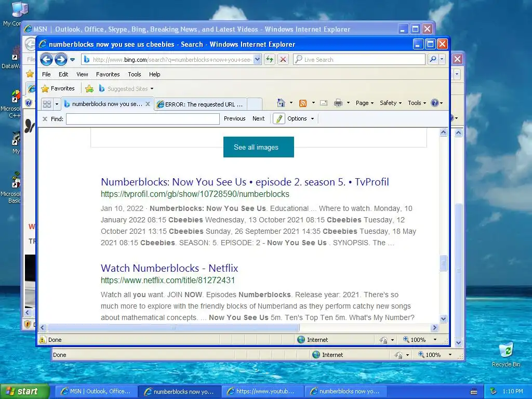Open Numberblocks: Now You See Us TvProfil link
Viewport: 532px width, 399px height.
tap(245, 182)
